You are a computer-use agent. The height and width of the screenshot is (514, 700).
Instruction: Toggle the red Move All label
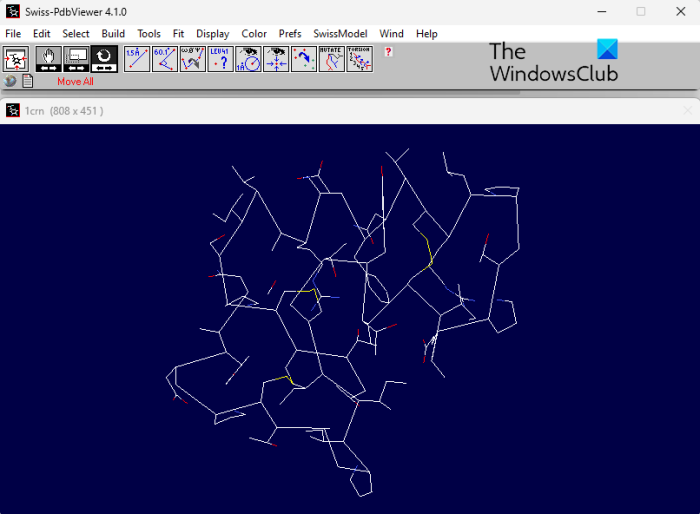pos(75,81)
